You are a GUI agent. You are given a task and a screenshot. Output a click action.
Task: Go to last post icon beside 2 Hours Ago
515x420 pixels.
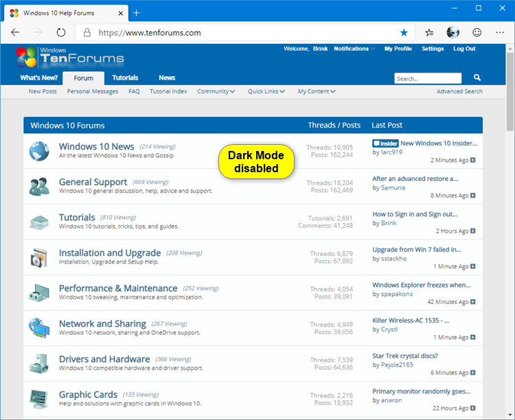click(x=472, y=231)
